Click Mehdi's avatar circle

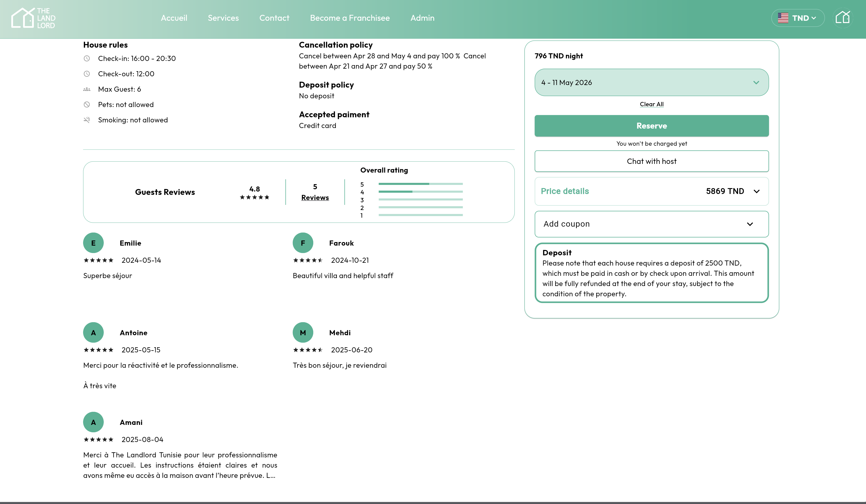[303, 332]
